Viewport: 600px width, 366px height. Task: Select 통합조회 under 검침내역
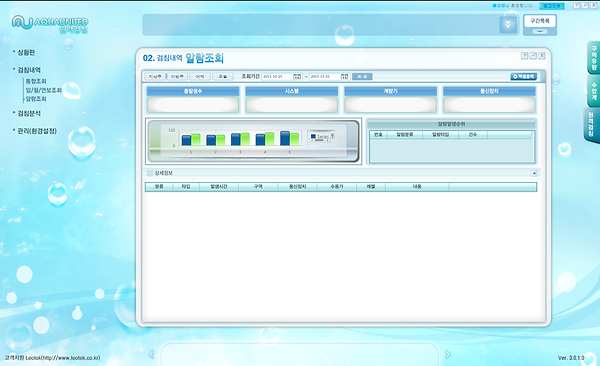(x=36, y=81)
